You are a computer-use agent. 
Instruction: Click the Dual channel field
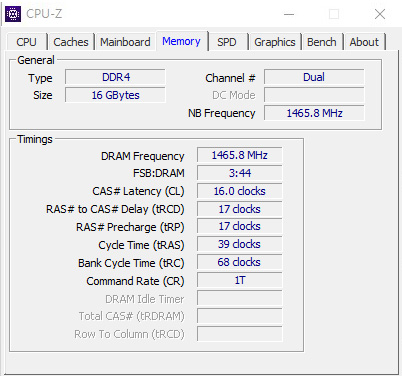pos(314,77)
